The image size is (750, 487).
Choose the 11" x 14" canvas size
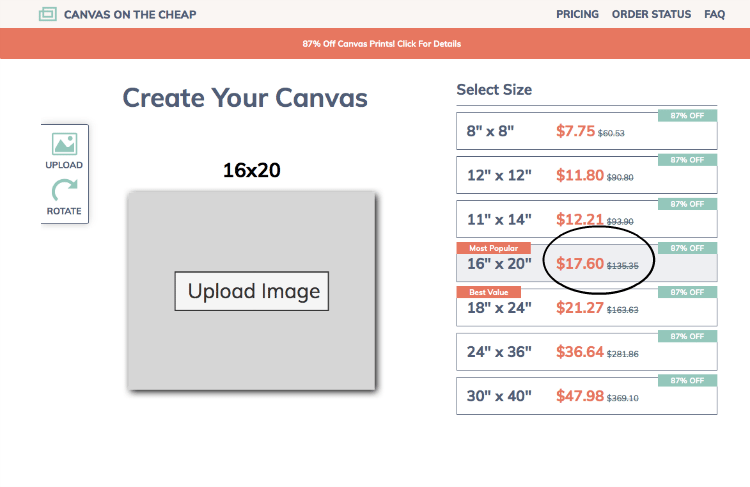pos(587,219)
